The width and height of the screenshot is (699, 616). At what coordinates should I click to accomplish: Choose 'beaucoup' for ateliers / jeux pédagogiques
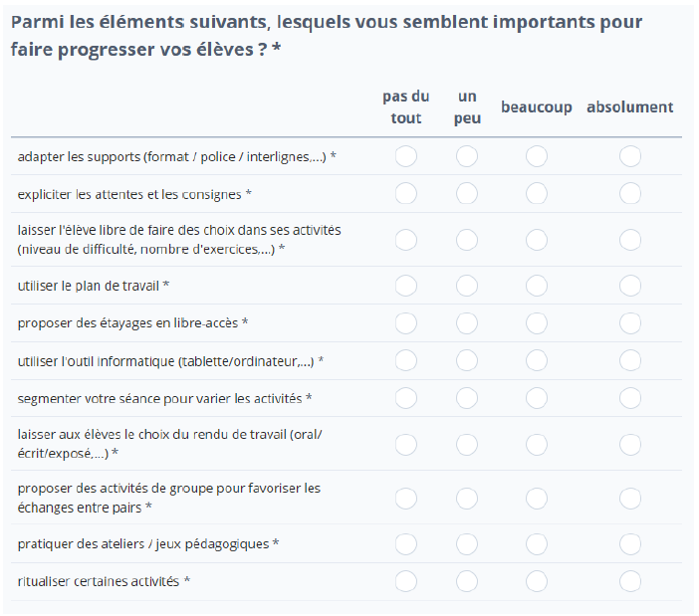(x=537, y=543)
